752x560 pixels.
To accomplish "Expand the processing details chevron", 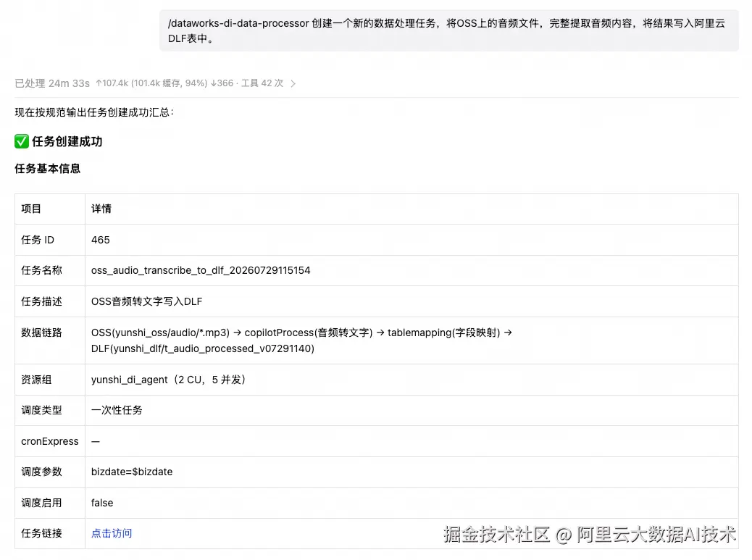I will tap(293, 83).
